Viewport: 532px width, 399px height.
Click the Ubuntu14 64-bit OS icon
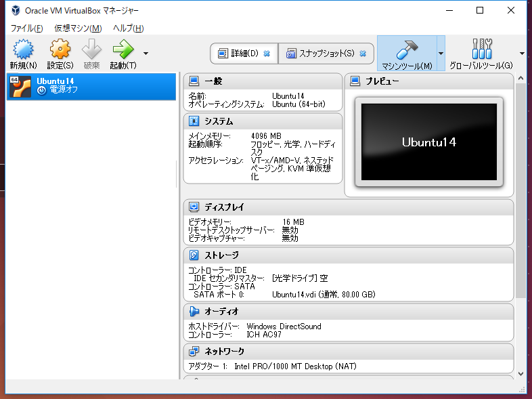point(20,87)
